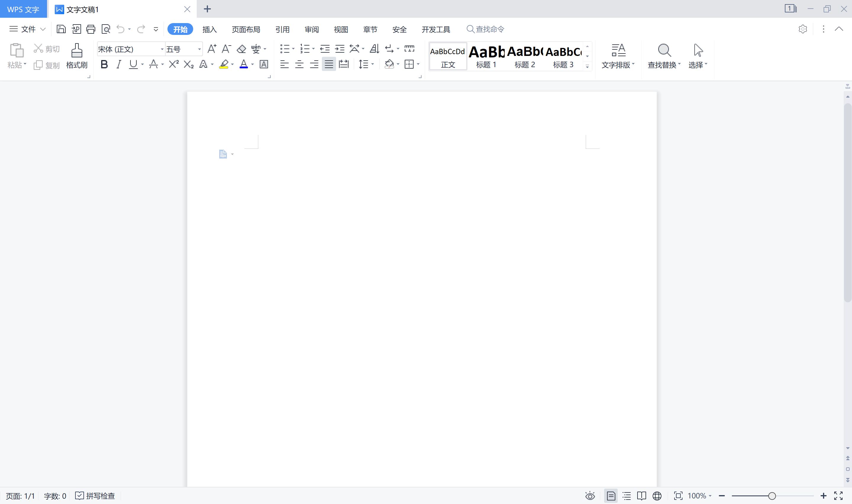Click the Fit page zoom icon
Viewport: 852px width, 504px height.
678,496
